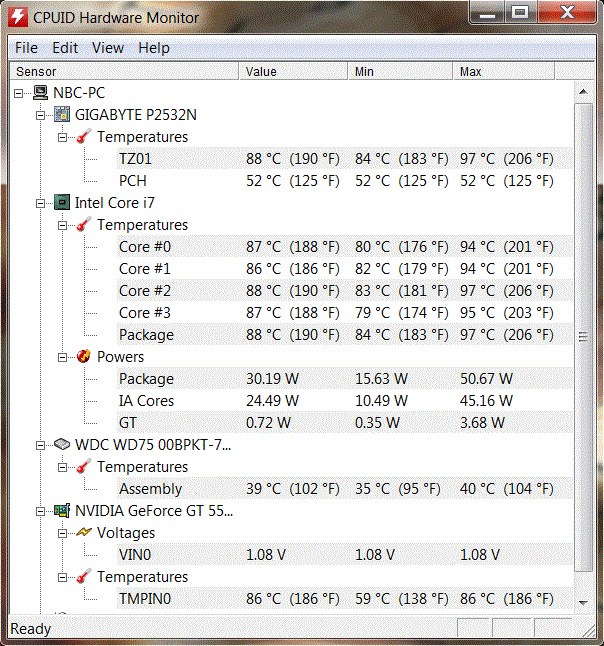604x646 pixels.
Task: Select the VIN0 voltage row
Action: coord(344,555)
